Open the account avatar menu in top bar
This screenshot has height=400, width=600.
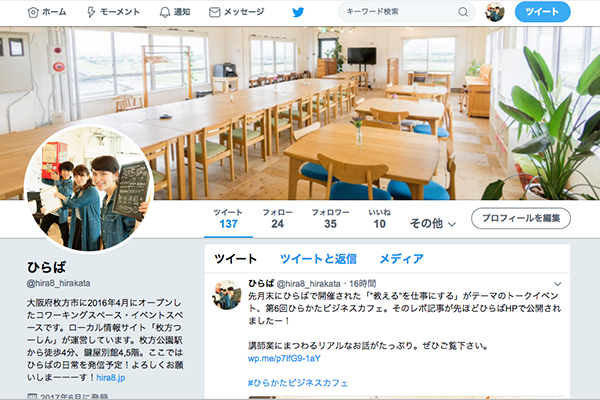pos(495,12)
